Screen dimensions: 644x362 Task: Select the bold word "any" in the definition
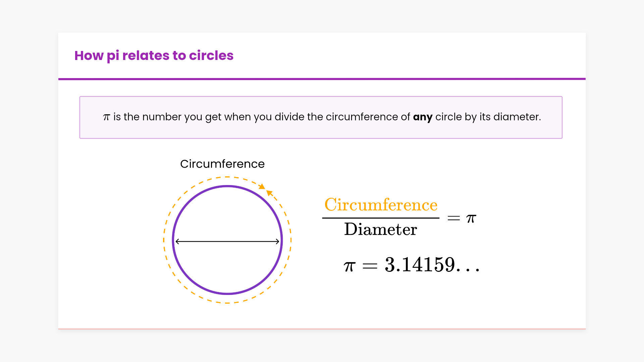423,117
